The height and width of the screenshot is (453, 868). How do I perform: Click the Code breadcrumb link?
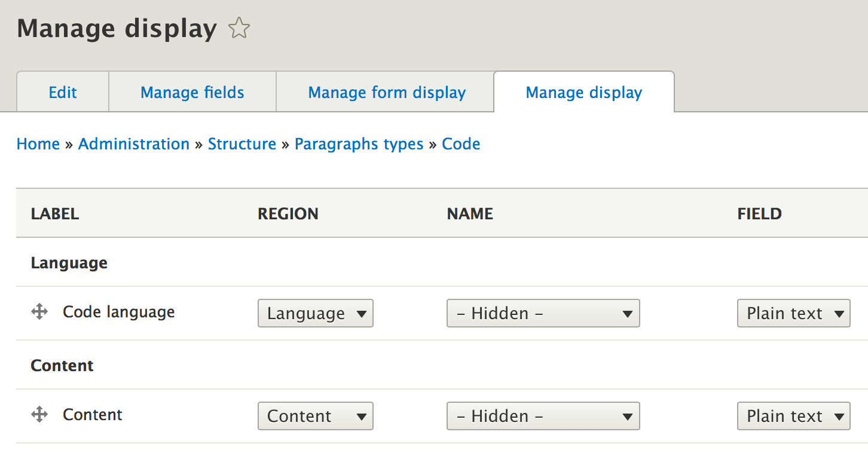click(461, 143)
